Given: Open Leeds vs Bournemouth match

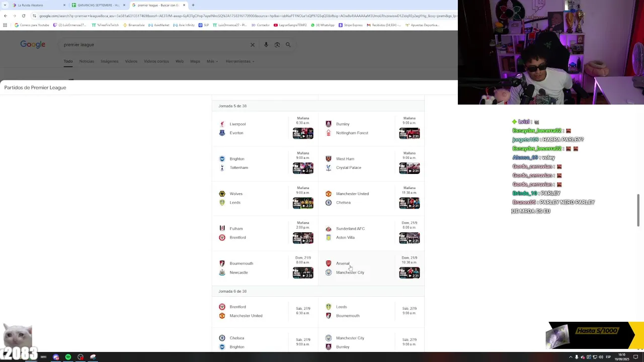Looking at the screenshot, I should point(371,311).
